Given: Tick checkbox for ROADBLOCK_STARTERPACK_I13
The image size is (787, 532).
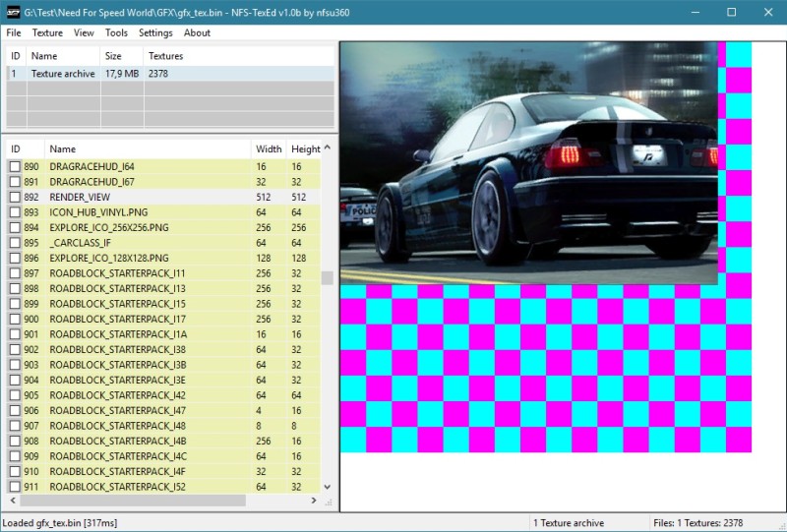Looking at the screenshot, I should [15, 288].
